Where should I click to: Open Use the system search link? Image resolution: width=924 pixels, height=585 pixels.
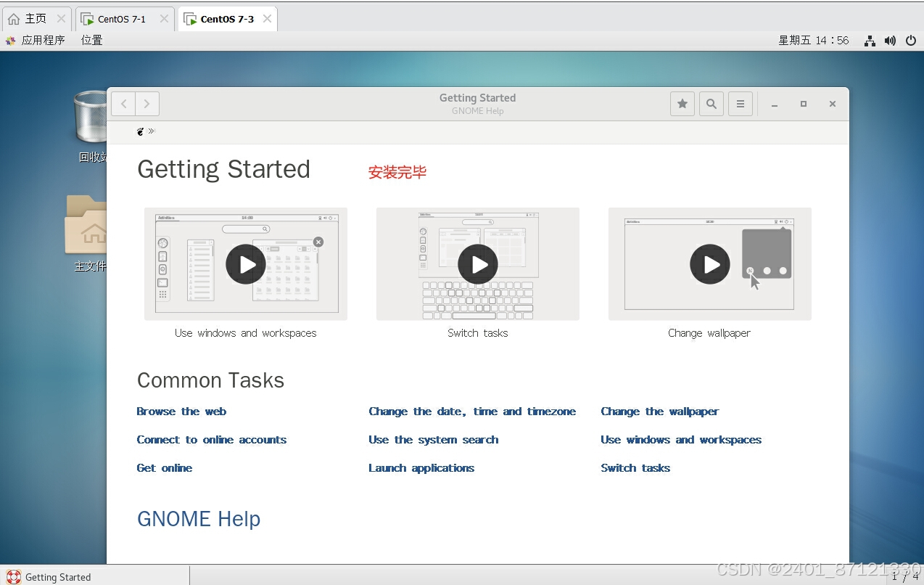pos(433,440)
